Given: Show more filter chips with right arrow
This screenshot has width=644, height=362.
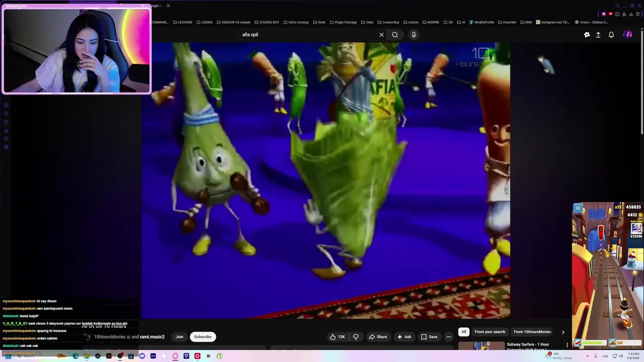Looking at the screenshot, I should [563, 332].
